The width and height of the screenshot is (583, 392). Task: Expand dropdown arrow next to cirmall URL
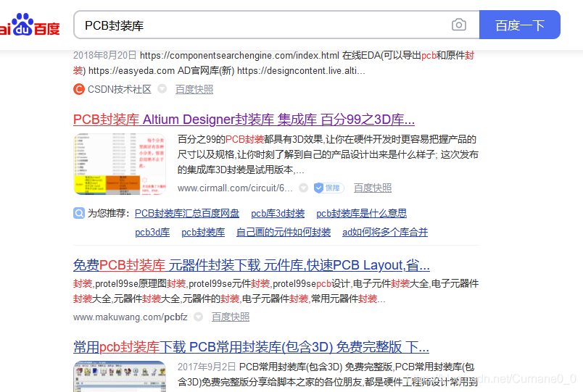coord(303,188)
